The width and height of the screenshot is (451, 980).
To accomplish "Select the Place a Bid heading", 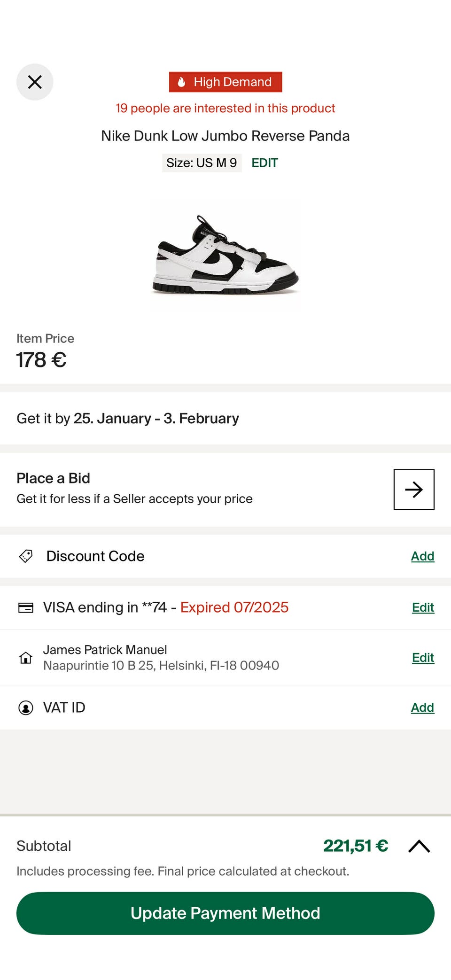I will tap(53, 478).
